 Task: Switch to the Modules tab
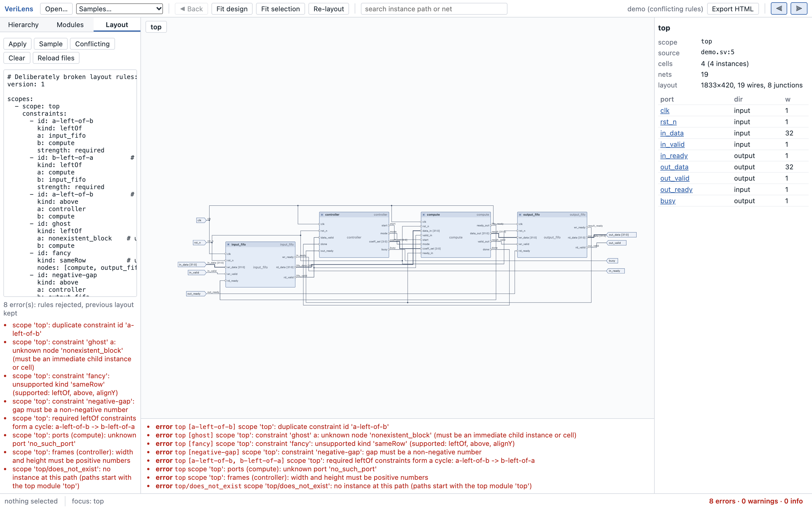click(70, 25)
